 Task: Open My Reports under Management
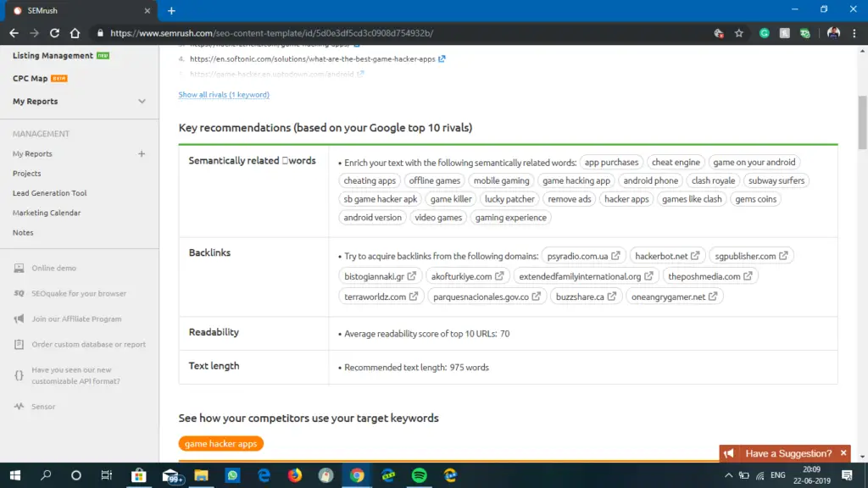point(32,154)
